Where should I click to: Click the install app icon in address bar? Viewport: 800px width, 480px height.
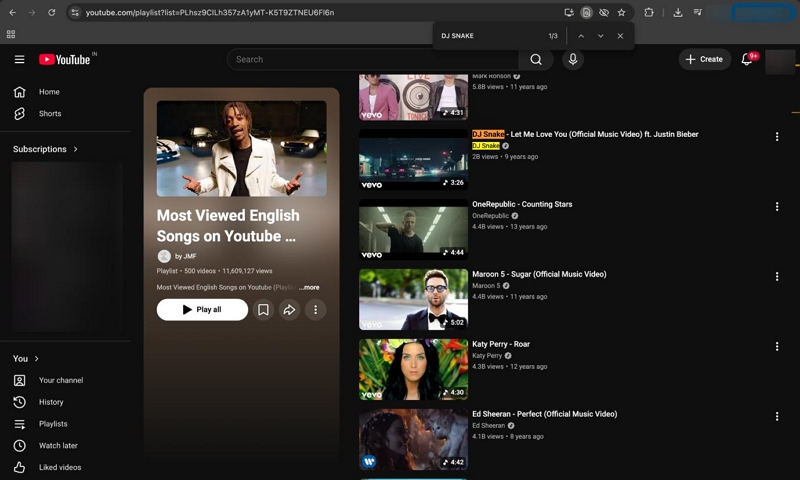tap(569, 12)
